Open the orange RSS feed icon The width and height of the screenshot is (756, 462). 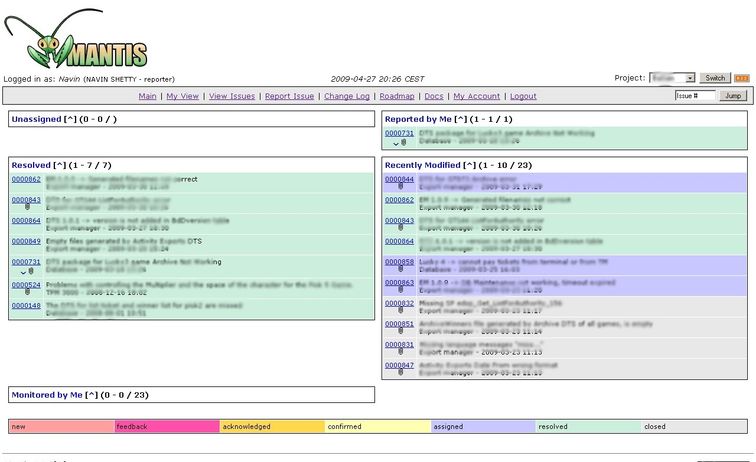(741, 78)
